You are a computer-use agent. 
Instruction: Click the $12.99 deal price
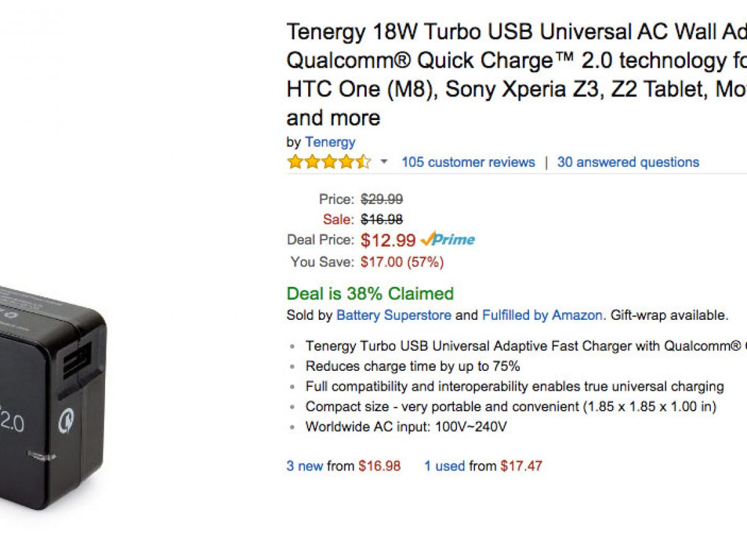pyautogui.click(x=388, y=240)
